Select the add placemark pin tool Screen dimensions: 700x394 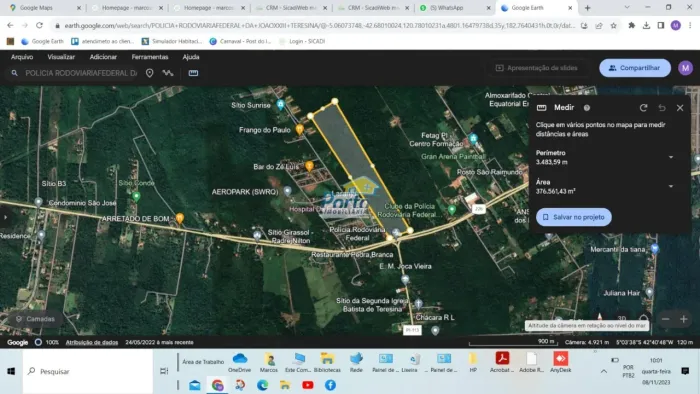[150, 73]
